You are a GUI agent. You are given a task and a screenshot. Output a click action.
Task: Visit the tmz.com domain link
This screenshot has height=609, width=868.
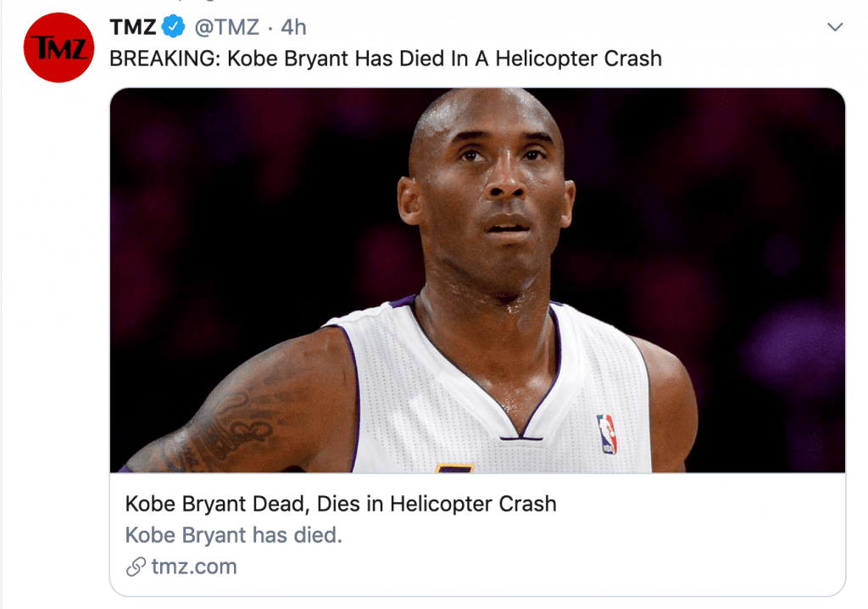click(x=194, y=567)
